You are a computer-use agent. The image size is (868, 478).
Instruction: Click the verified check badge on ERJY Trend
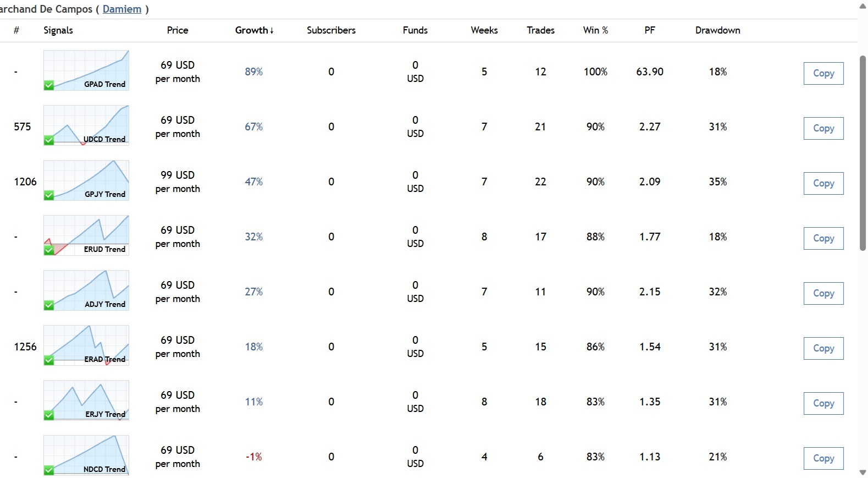coord(49,415)
